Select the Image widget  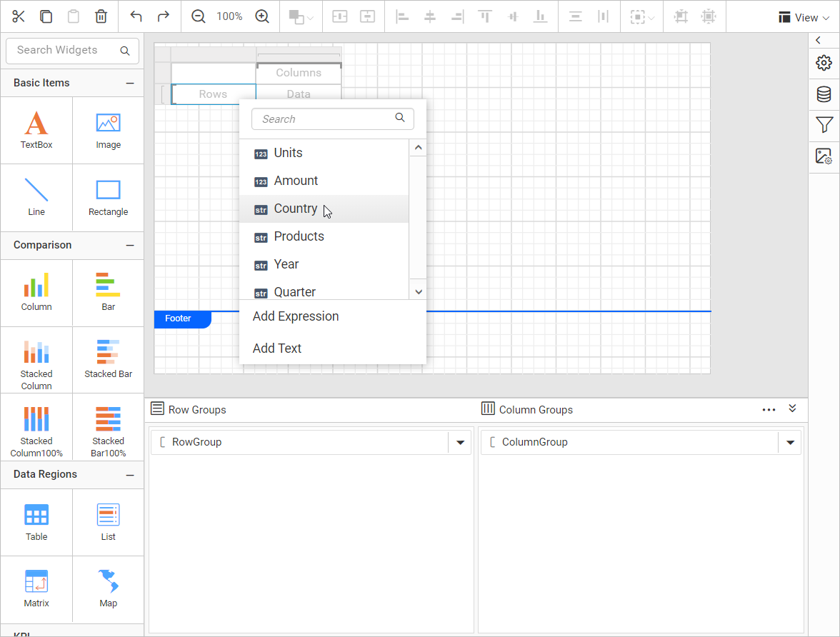pyautogui.click(x=109, y=130)
